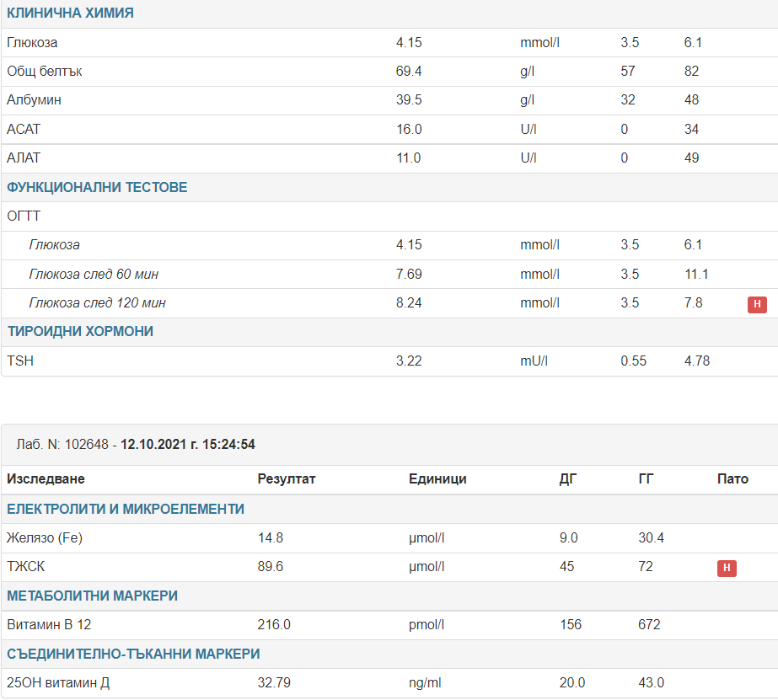Click the lab number 102648 header

click(136, 444)
